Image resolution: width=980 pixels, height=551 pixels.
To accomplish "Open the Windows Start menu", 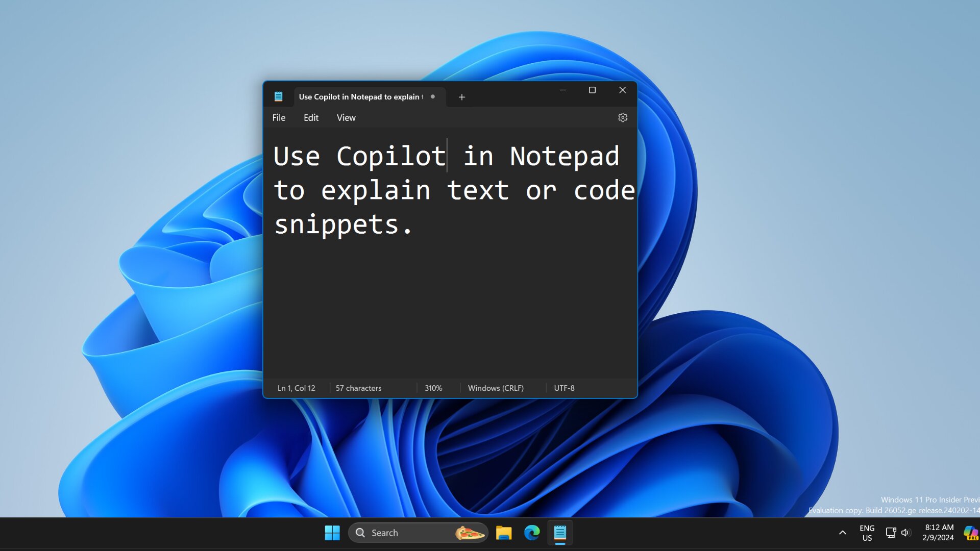I will click(x=332, y=533).
